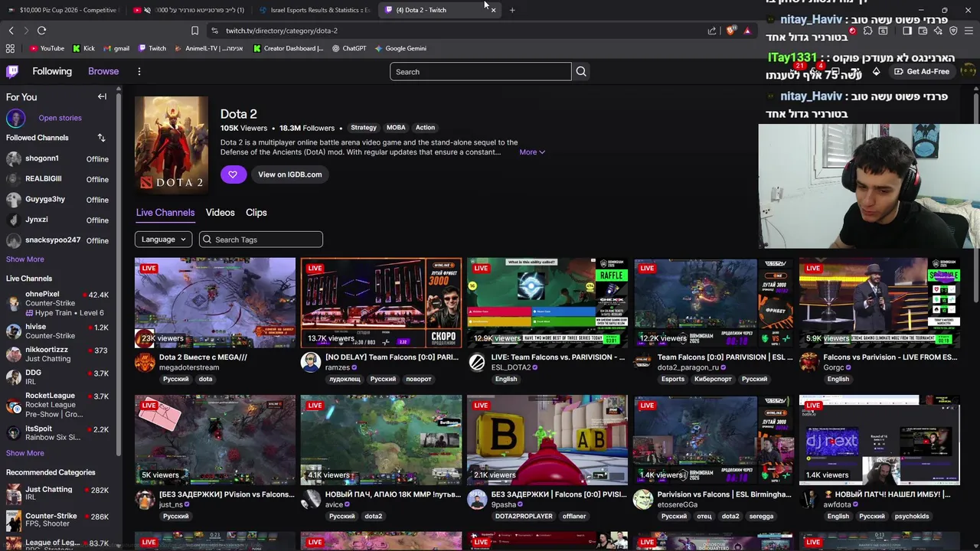Open new browser tab with plus icon
Image resolution: width=980 pixels, height=551 pixels.
[x=512, y=10]
